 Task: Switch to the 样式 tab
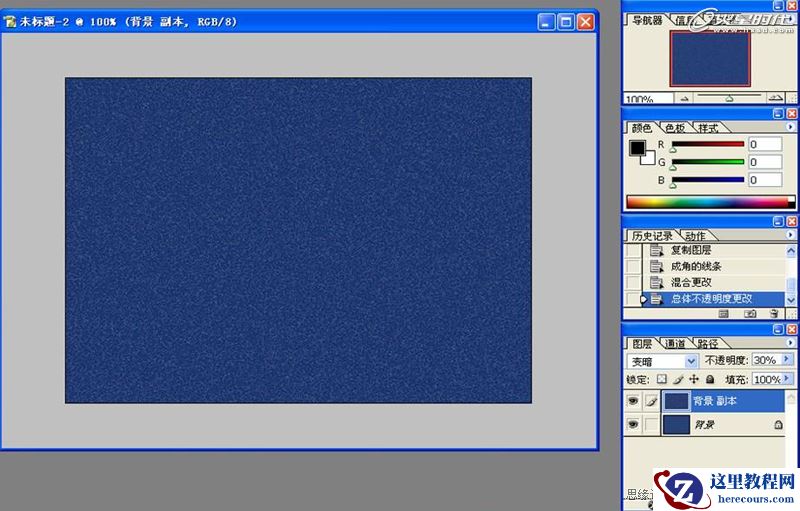pos(708,128)
